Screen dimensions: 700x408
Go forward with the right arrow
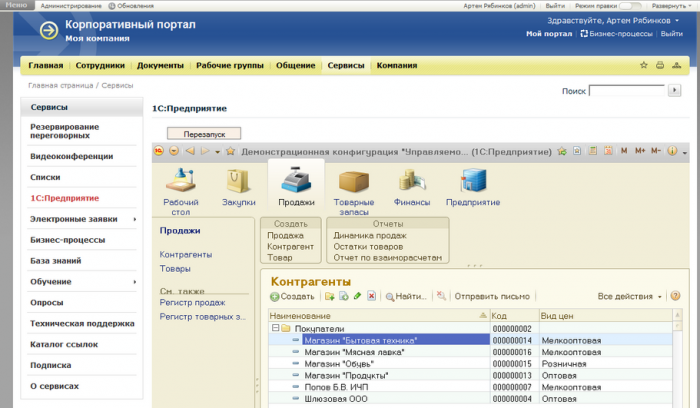coord(205,151)
